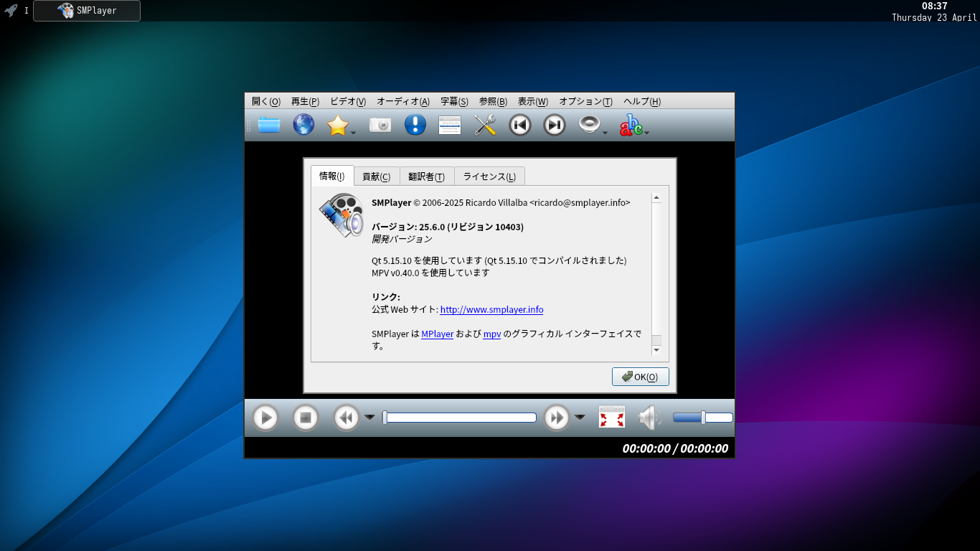Open the fast forward options dropdown arrow

(580, 418)
